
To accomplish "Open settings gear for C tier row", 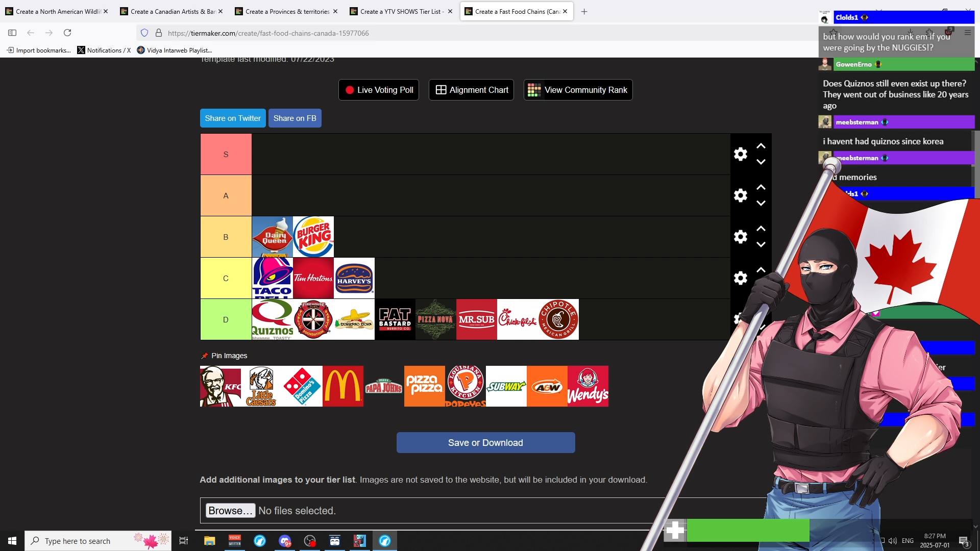I will click(740, 278).
